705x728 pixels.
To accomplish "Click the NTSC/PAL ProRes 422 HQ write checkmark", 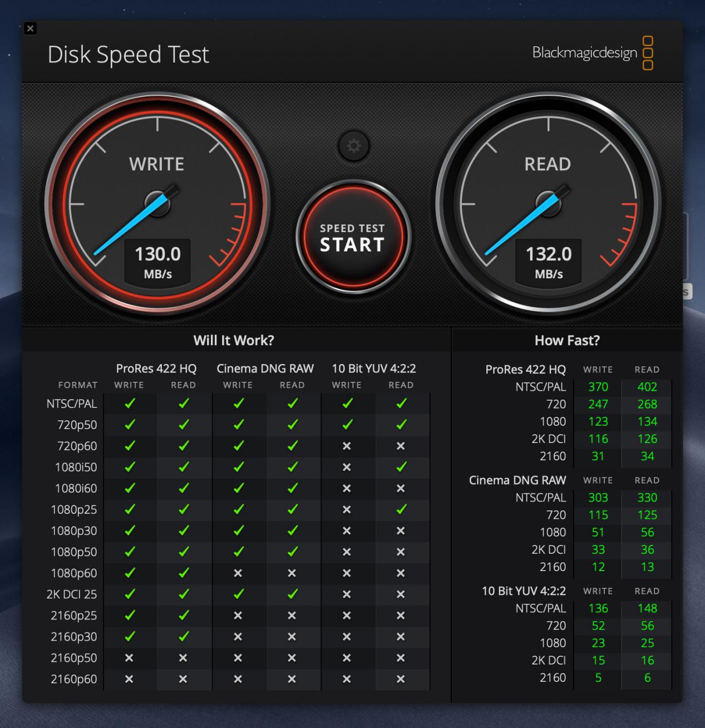I will click(x=130, y=404).
